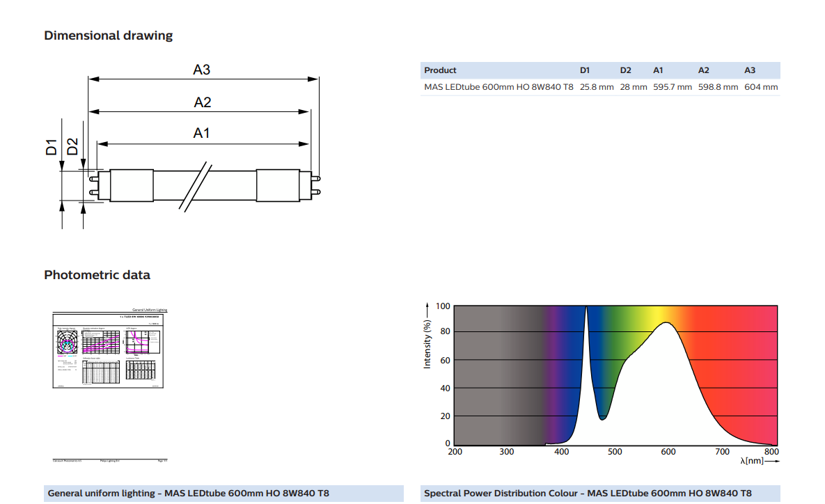Screen dimensions: 825x504
Task: Click the 25.8 mm value in table
Action: click(597, 87)
